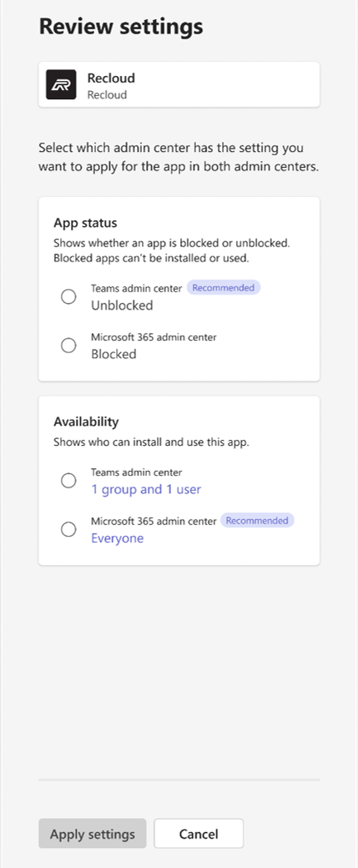This screenshot has width=358, height=868.
Task: Click the Recloud app name card
Action: point(179,84)
